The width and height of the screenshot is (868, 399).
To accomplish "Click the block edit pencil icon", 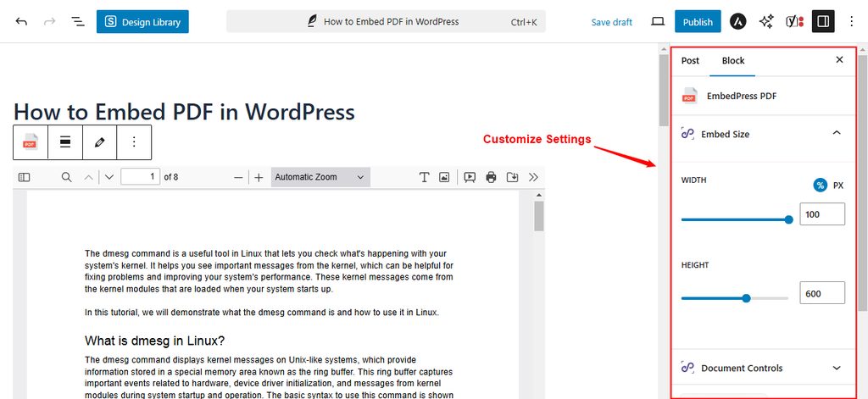I will [x=100, y=142].
